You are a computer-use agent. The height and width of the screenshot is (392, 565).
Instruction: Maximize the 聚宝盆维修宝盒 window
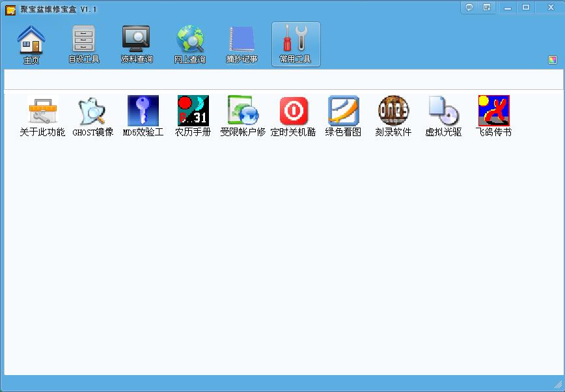coord(526,7)
